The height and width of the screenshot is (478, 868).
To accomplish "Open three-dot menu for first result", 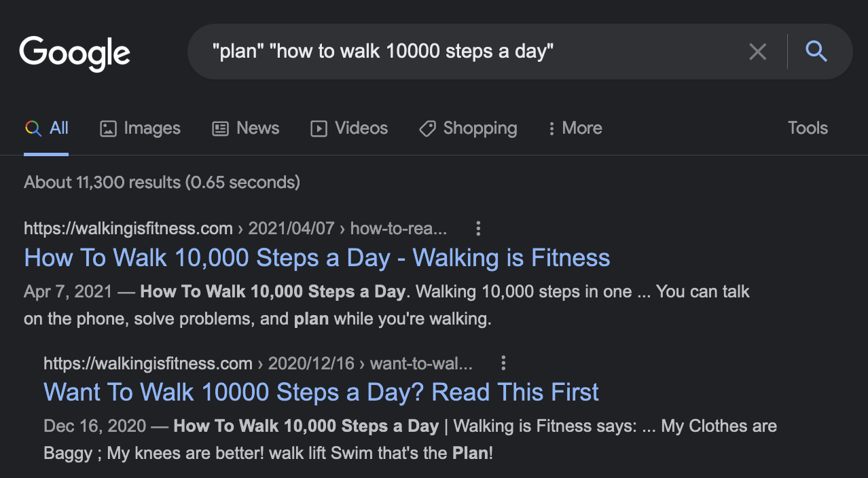I will [478, 229].
